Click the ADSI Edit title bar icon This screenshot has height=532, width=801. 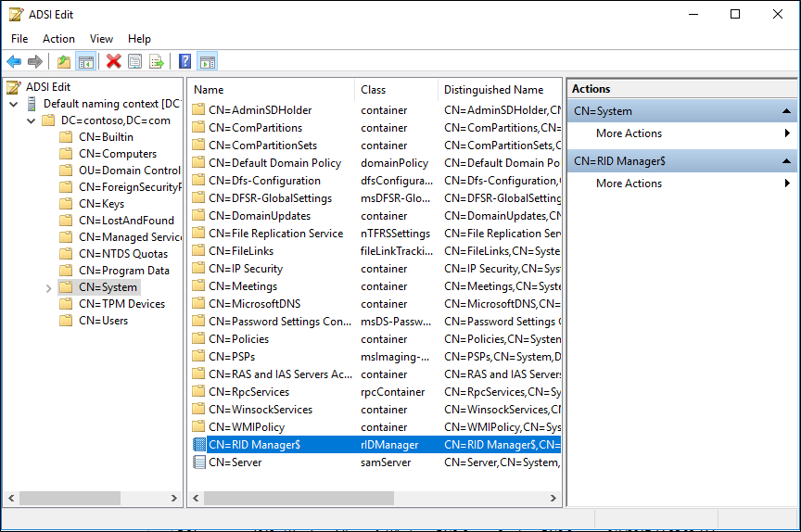pos(17,14)
